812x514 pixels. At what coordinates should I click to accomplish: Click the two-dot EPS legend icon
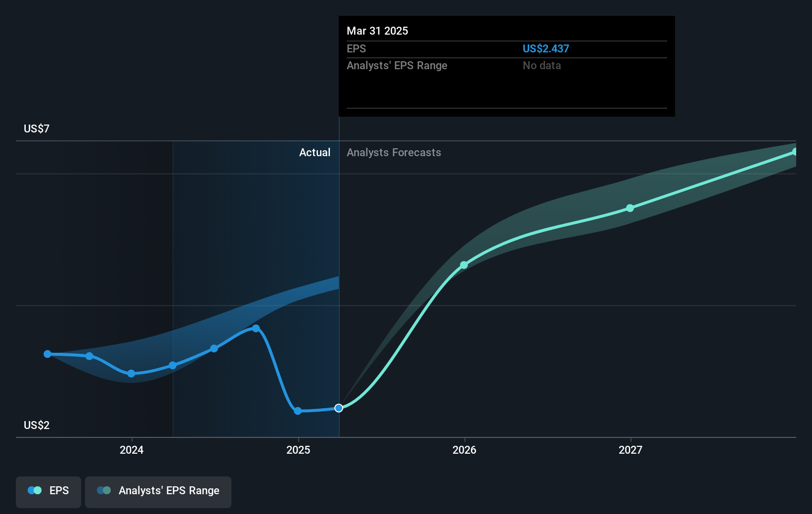click(x=35, y=490)
